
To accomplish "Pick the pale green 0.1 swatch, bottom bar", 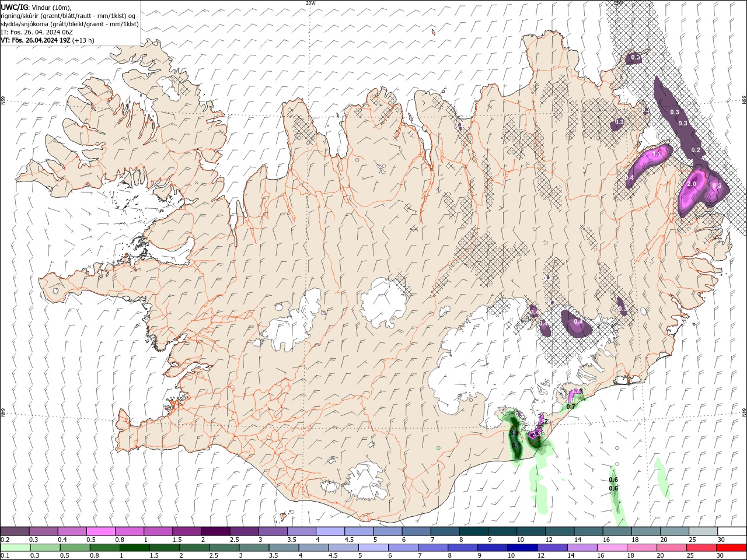I will click(x=16, y=548).
